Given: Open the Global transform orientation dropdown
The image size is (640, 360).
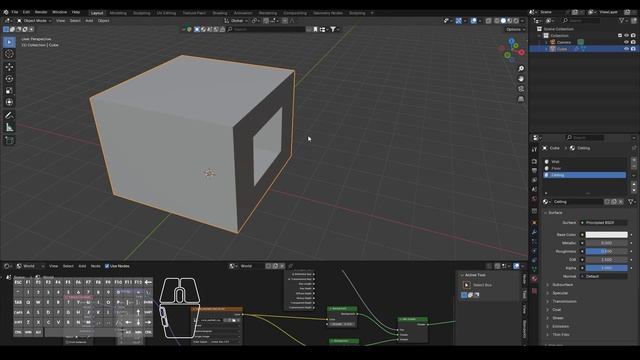Looking at the screenshot, I should pos(237,20).
